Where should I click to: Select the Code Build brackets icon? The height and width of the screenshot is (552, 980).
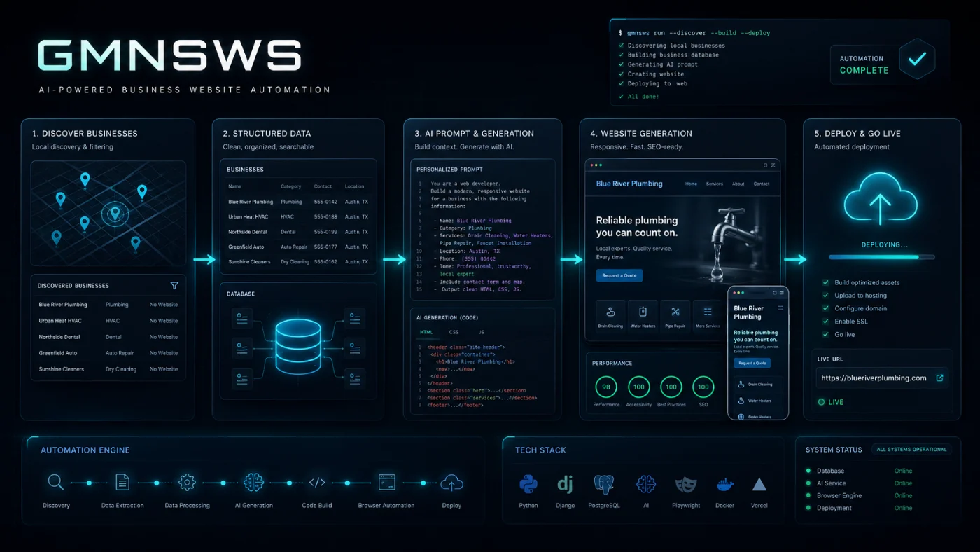(317, 482)
